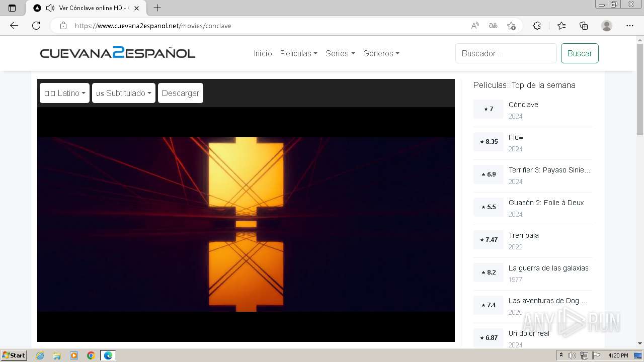This screenshot has width=644, height=362.
Task: Click the Buscar button
Action: tap(580, 53)
